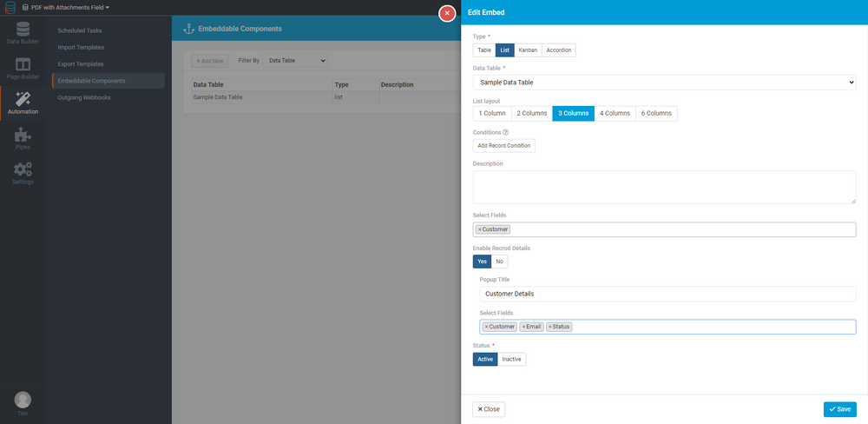The width and height of the screenshot is (868, 424).
Task: Choose 1 Column list layout
Action: coord(492,113)
